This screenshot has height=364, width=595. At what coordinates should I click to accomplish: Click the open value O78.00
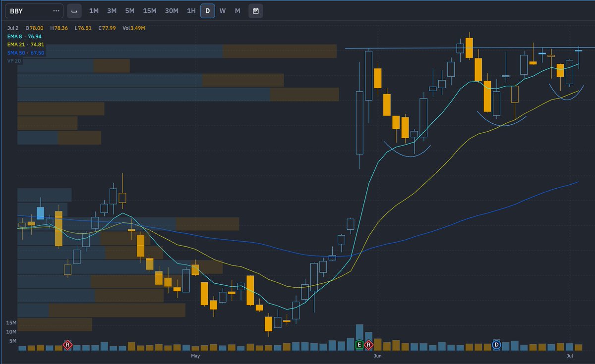coord(35,28)
